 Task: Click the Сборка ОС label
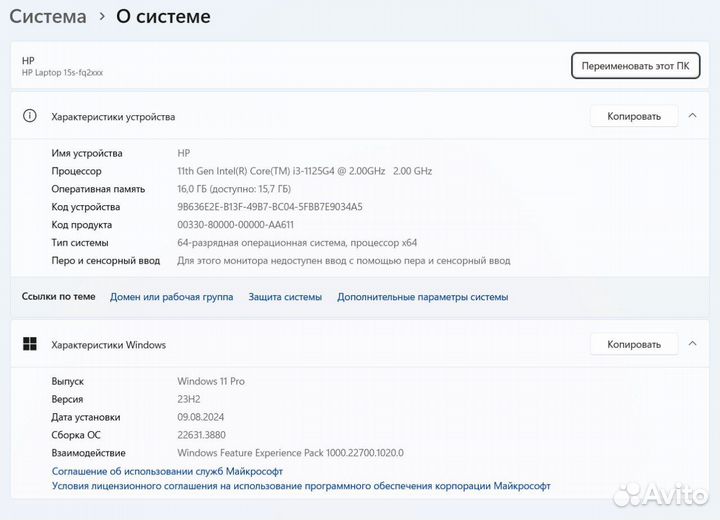click(76, 435)
